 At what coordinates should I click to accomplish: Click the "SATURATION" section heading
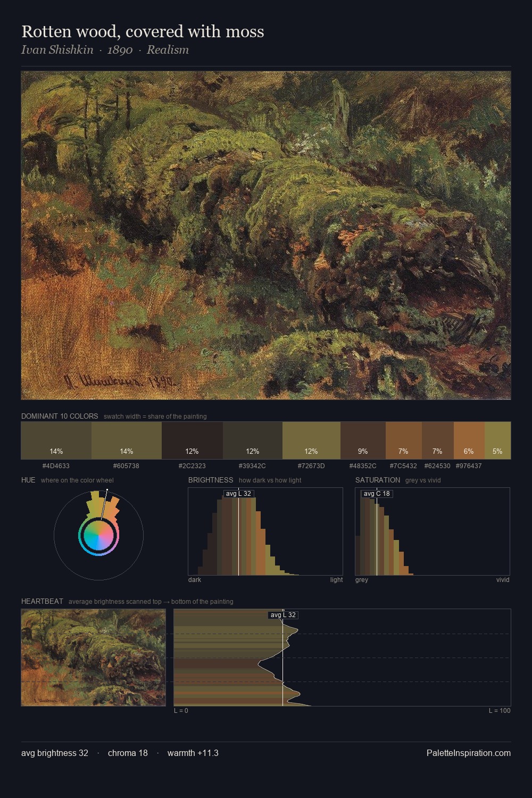tap(378, 480)
